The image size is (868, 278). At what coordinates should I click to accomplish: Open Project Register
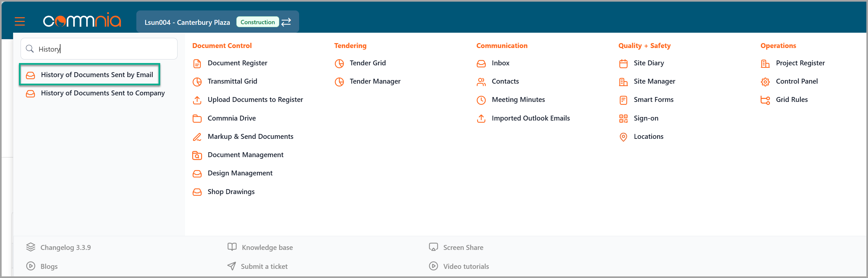click(800, 63)
